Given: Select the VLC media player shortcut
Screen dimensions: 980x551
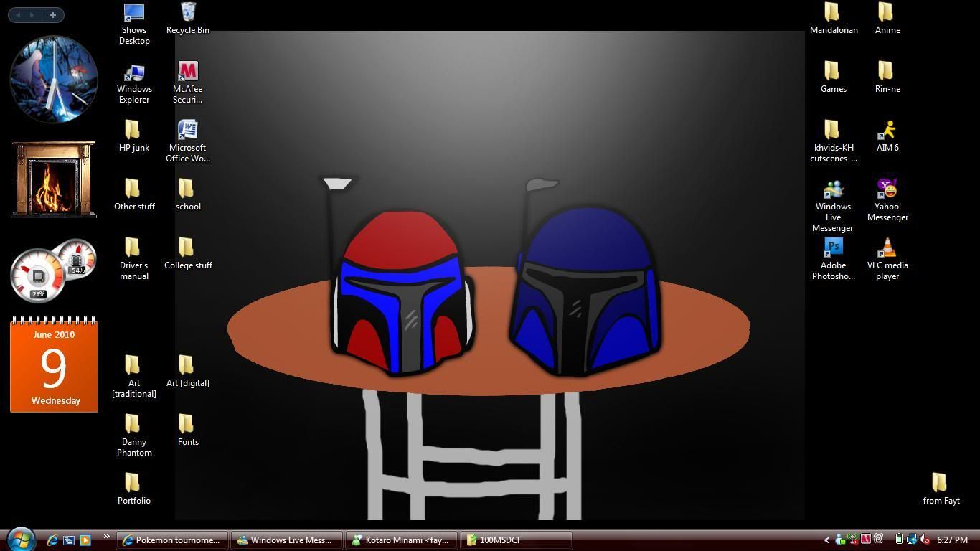Looking at the screenshot, I should [887, 260].
